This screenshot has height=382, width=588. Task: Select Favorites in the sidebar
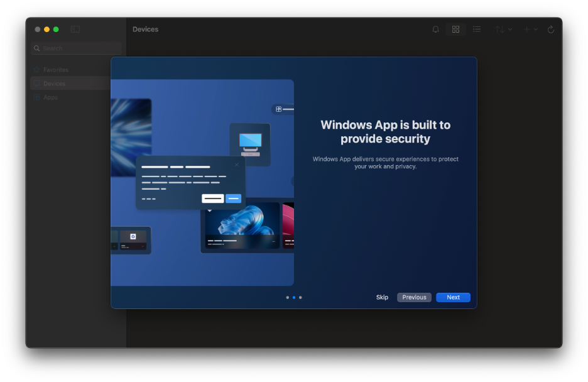56,70
